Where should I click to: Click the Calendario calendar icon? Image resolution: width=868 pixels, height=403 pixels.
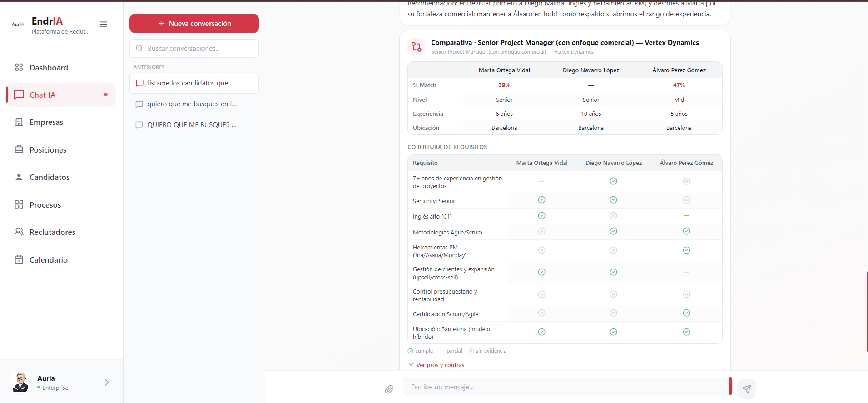tap(19, 259)
